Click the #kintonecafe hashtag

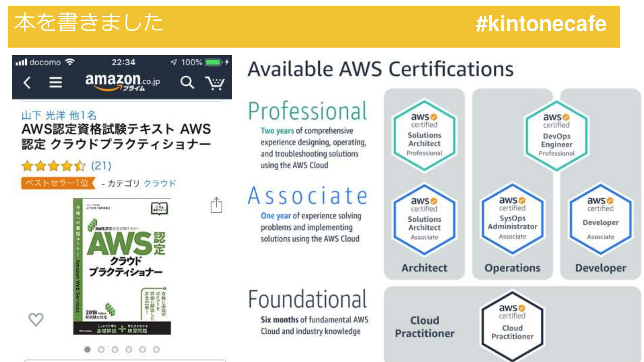[x=541, y=23]
